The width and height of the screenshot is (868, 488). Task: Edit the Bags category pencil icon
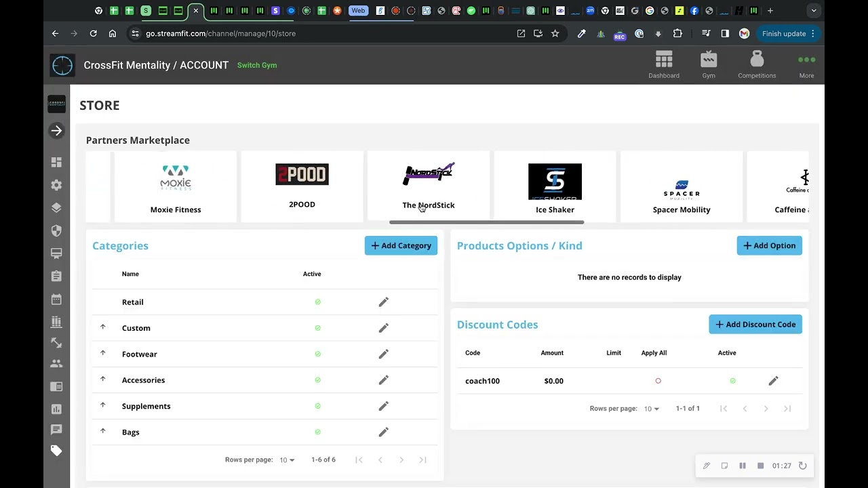click(x=384, y=432)
